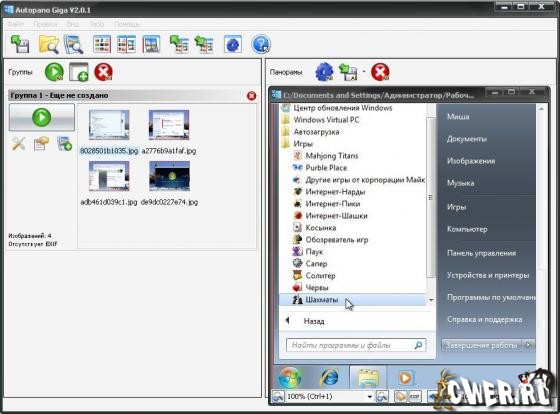Open the Файл menu

coord(16,24)
